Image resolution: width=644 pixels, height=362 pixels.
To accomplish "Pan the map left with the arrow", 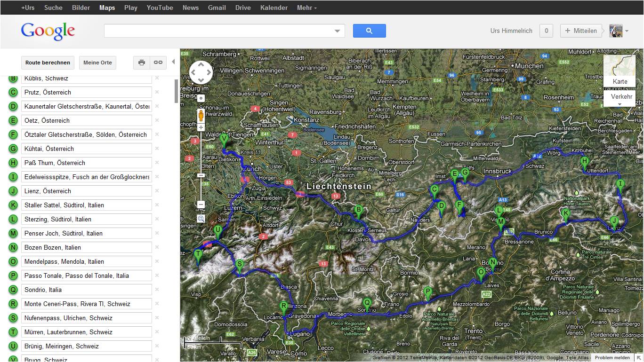I will pos(193,72).
